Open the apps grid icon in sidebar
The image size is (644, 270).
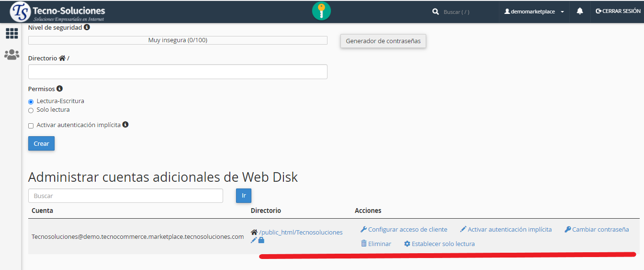tap(11, 34)
